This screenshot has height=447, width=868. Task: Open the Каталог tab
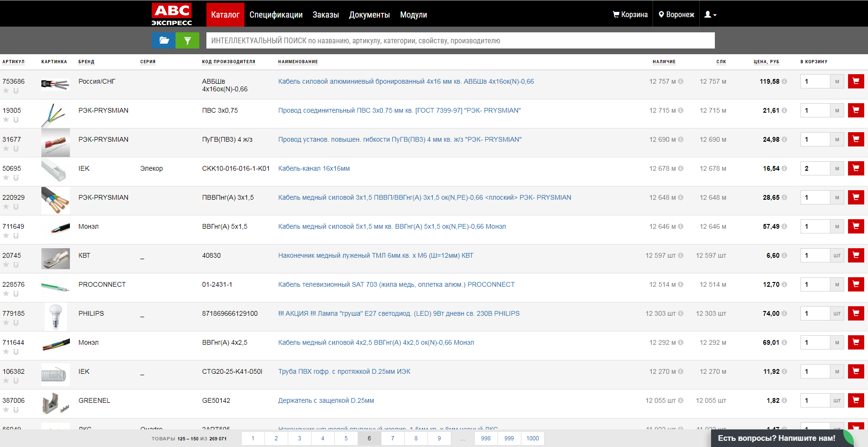[225, 15]
